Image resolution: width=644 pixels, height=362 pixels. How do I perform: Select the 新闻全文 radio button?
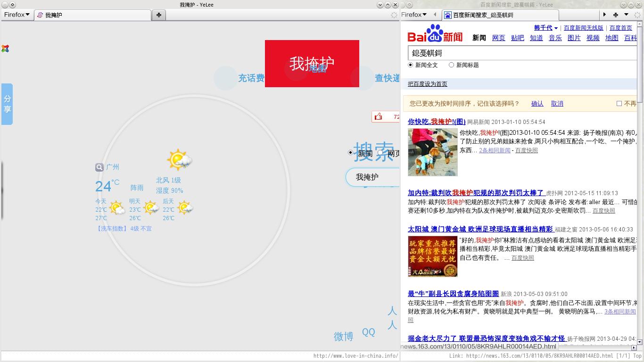(411, 65)
